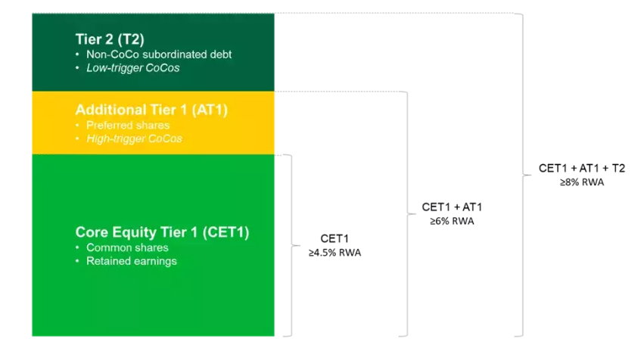Click the curly bracket beside CET1 block
Viewport: 644px width, 342px height.
[291, 245]
